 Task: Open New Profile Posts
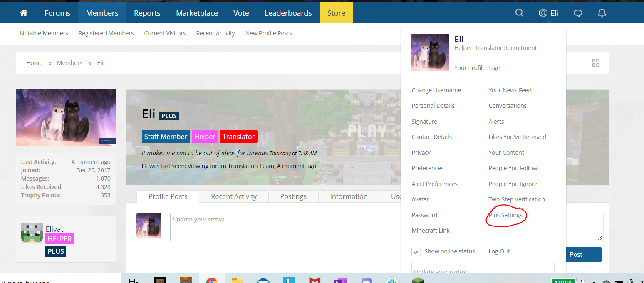269,33
